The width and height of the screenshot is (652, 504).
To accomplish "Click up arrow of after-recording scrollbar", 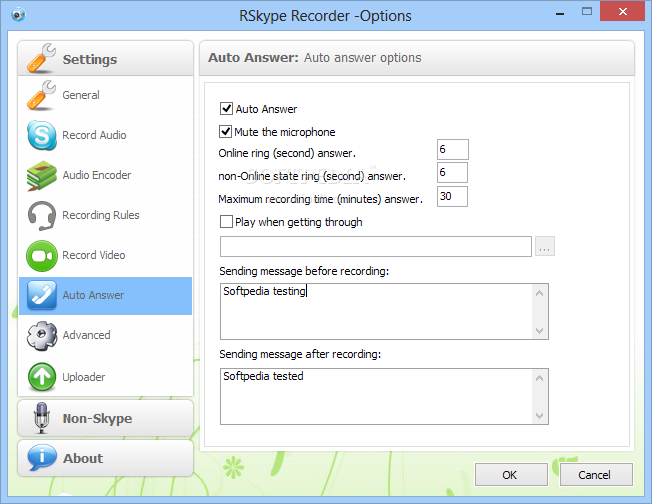I will coord(540,378).
